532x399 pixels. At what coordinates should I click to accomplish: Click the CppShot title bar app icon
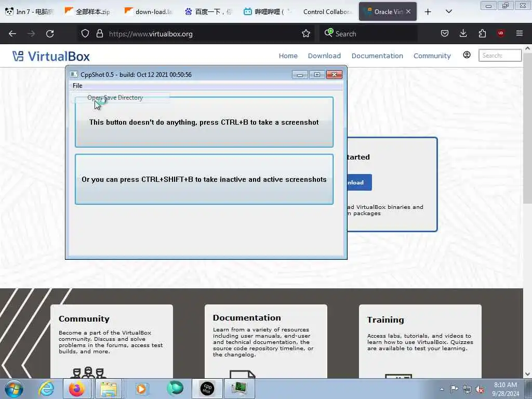[74, 74]
